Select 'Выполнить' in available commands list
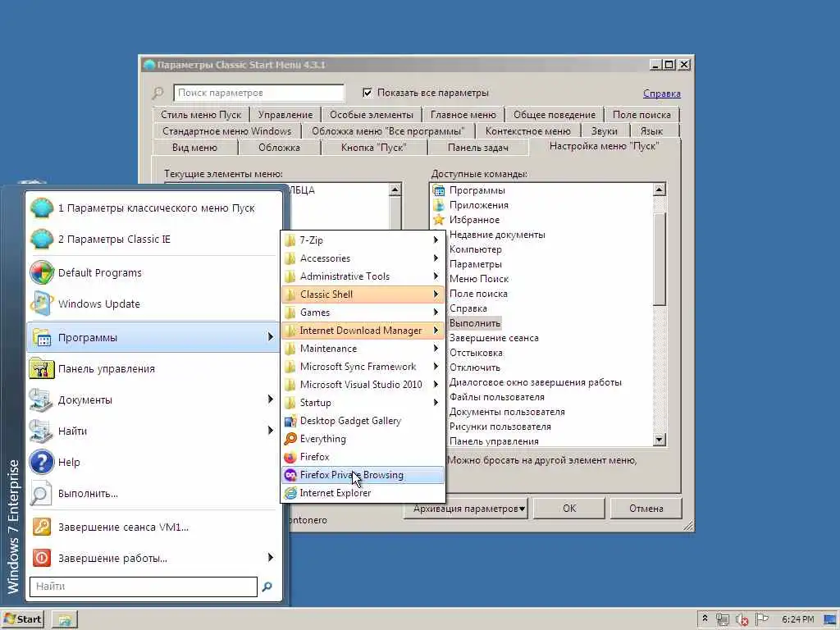 point(475,323)
